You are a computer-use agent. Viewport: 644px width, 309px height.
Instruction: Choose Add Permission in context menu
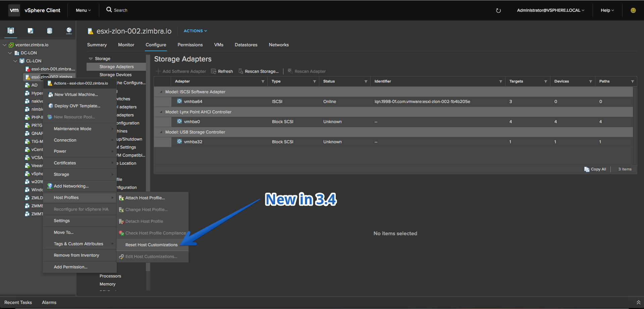pyautogui.click(x=80, y=267)
